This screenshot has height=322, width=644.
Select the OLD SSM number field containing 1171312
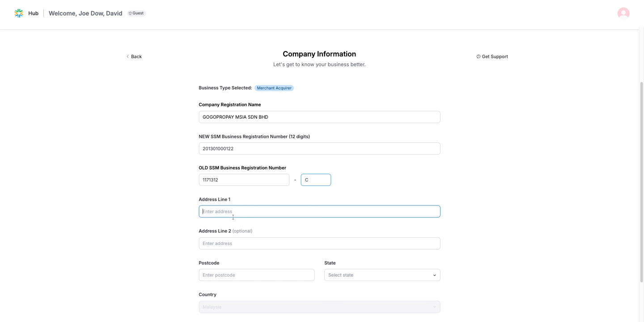244,180
